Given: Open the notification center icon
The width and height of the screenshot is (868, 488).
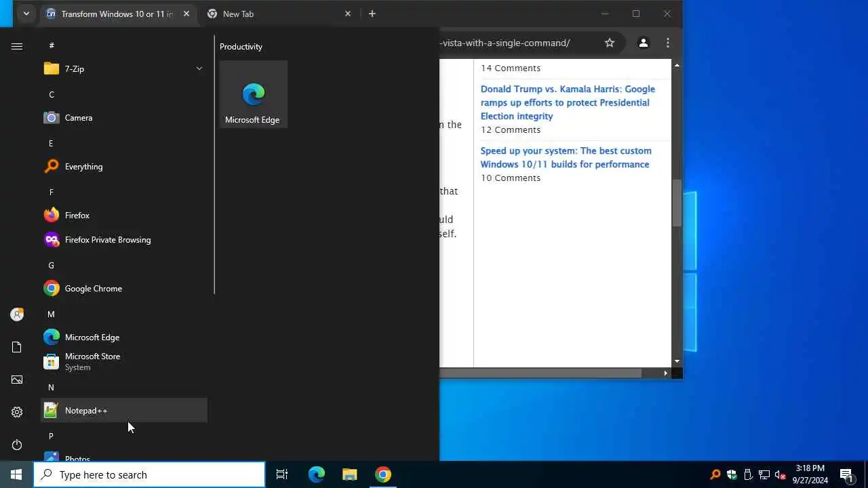Looking at the screenshot, I should pyautogui.click(x=846, y=474).
